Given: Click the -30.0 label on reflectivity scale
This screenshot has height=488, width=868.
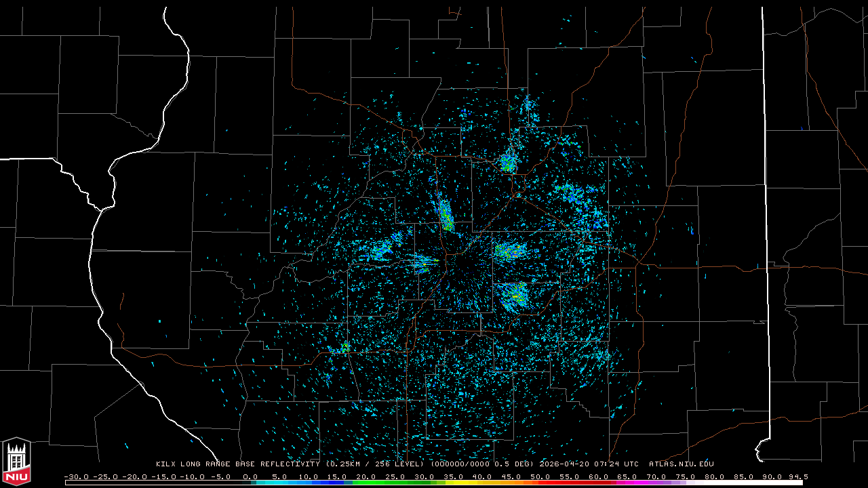Looking at the screenshot, I should click(x=76, y=476).
